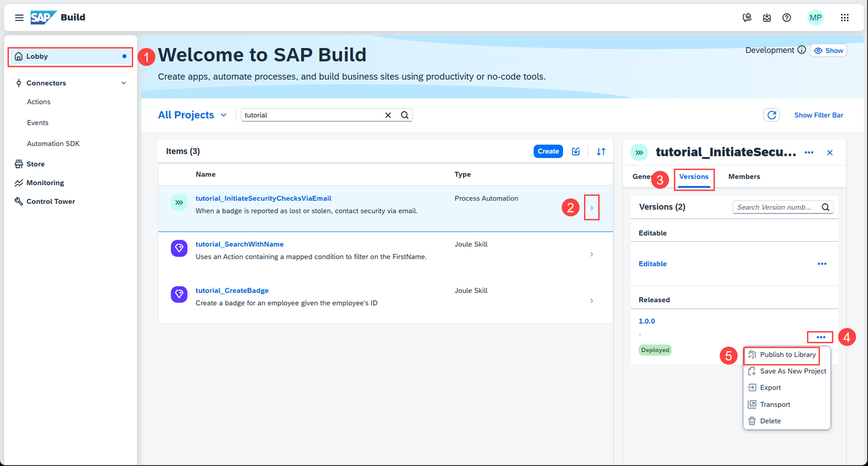Refresh the projects list
The height and width of the screenshot is (466, 868).
pyautogui.click(x=772, y=115)
